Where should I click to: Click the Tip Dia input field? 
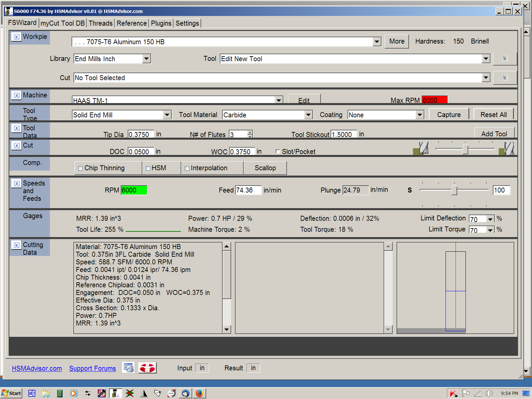141,134
